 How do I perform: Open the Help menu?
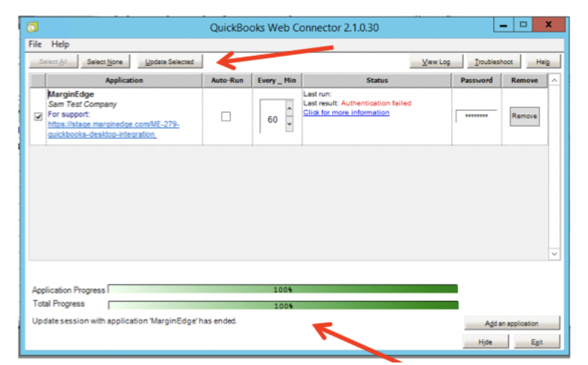[x=60, y=44]
